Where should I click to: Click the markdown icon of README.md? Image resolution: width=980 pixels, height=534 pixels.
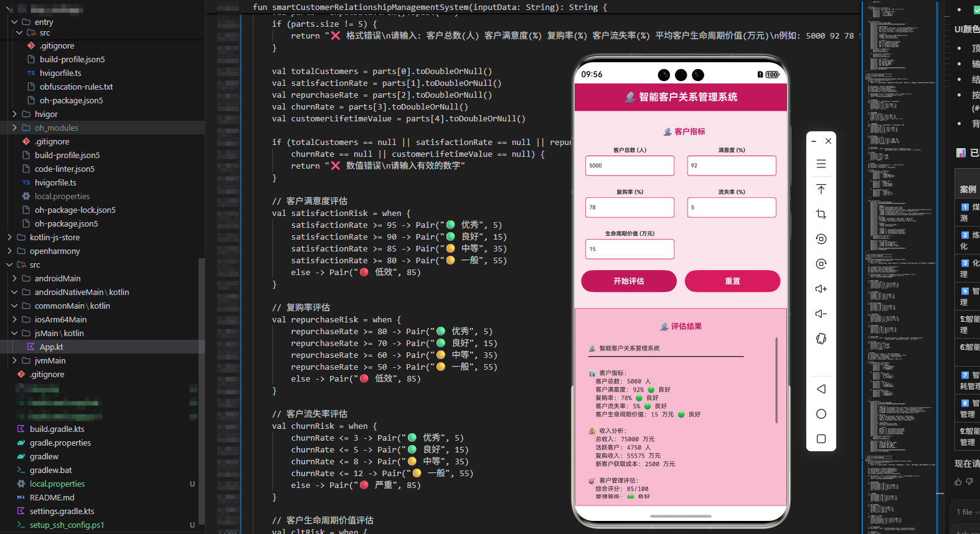21,497
